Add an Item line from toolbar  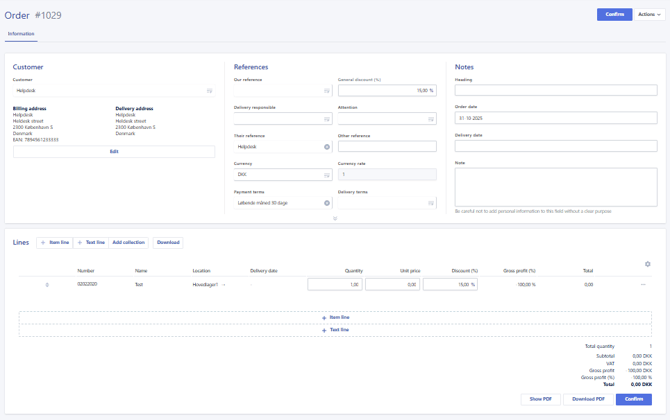55,242
